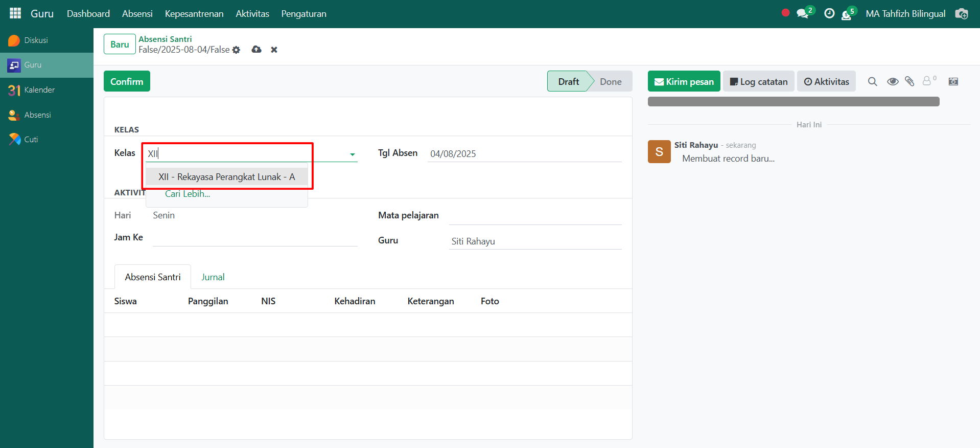The width and height of the screenshot is (980, 448).
Task: Set status to Done in status bar
Action: 610,81
